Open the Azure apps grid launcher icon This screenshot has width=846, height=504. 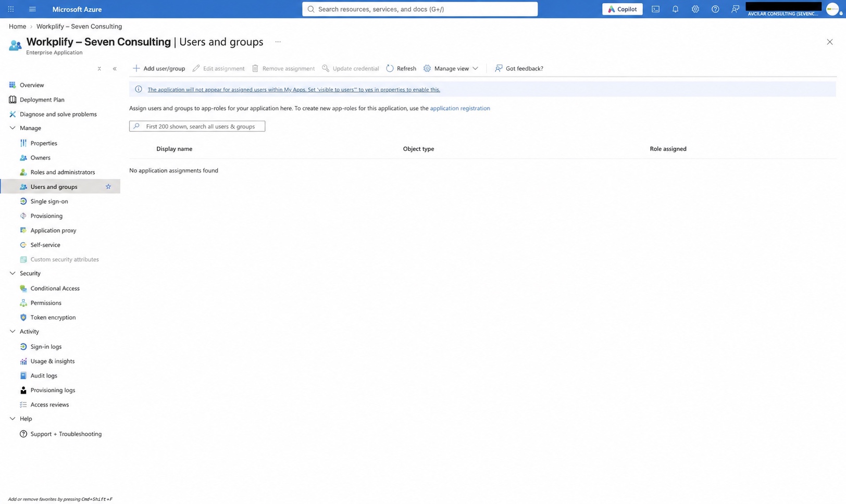[x=10, y=9]
